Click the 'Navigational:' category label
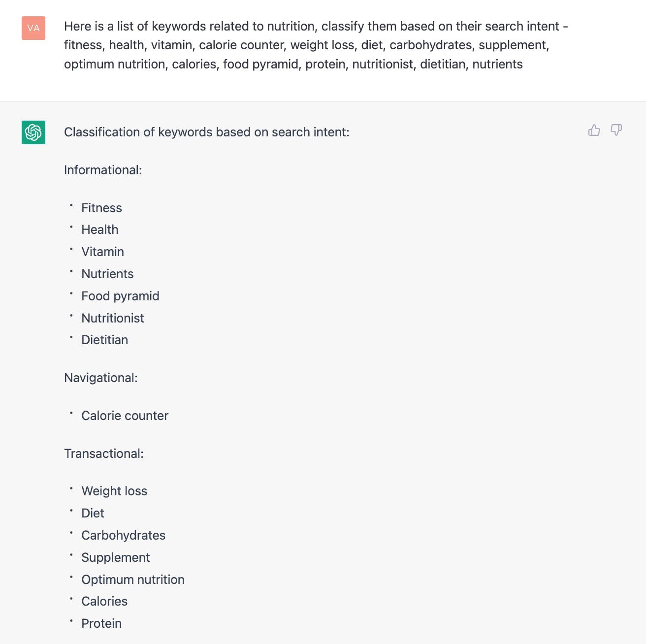The width and height of the screenshot is (646, 644). (x=101, y=378)
